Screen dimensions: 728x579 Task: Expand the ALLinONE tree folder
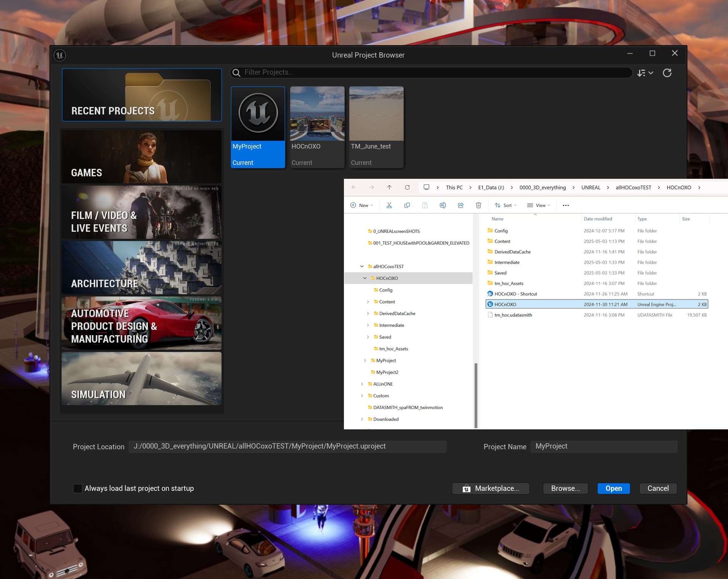click(362, 384)
